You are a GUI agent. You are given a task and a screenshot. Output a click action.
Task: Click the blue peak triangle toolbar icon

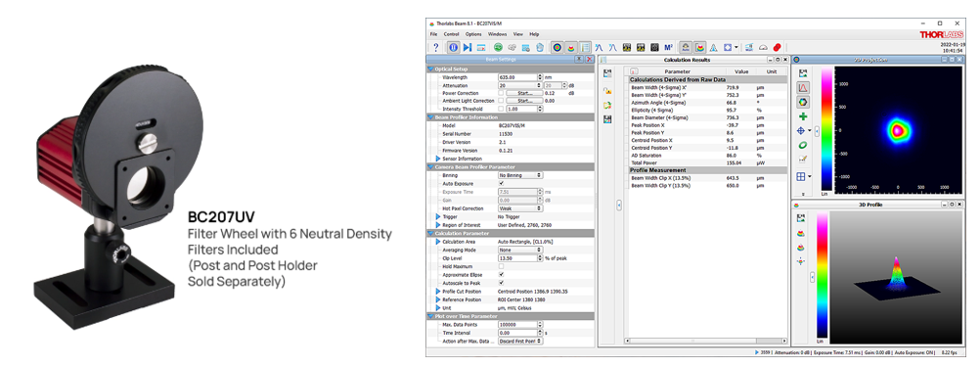pyautogui.click(x=713, y=48)
